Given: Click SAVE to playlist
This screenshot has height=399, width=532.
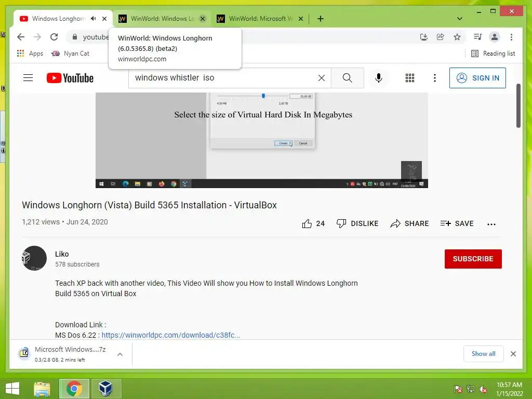Looking at the screenshot, I should pos(457,223).
